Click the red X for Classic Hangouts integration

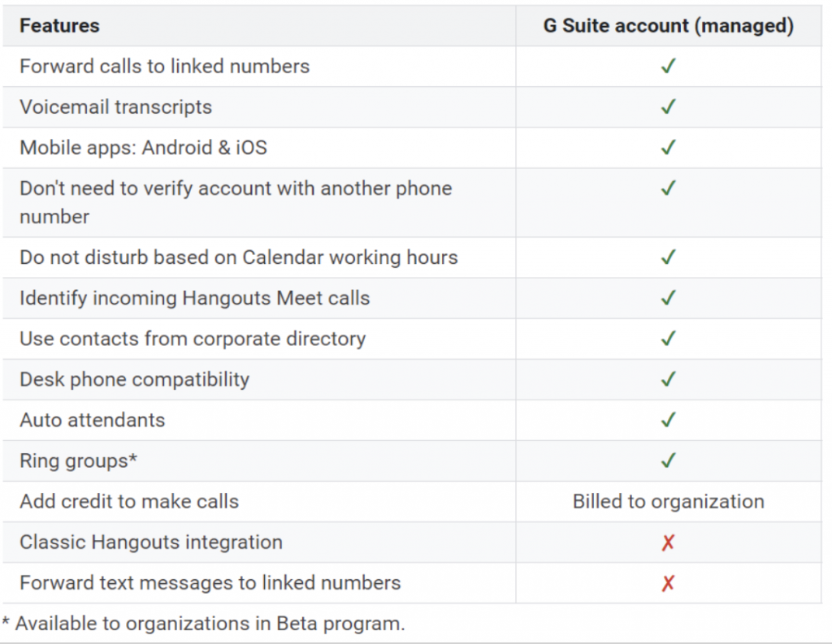coord(668,542)
